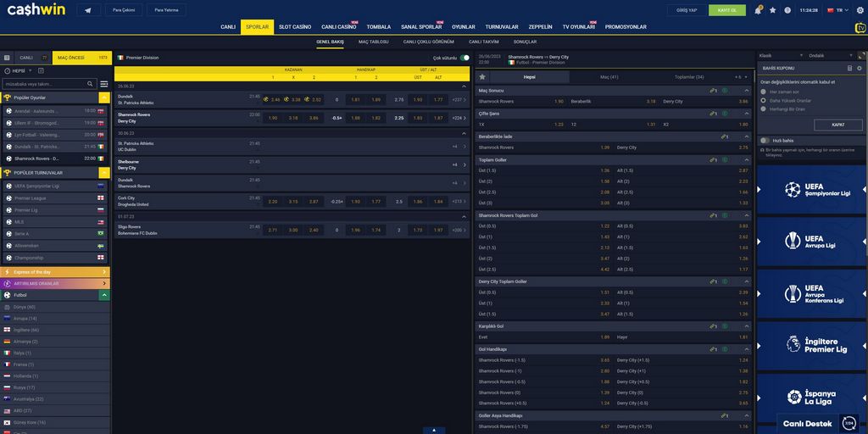The width and height of the screenshot is (868, 434).
Task: Toggle the Çok sütunlu switch
Action: (x=465, y=58)
